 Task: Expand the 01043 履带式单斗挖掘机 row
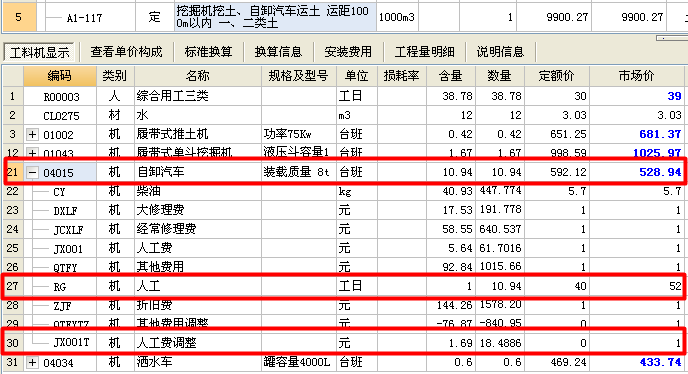(32, 153)
